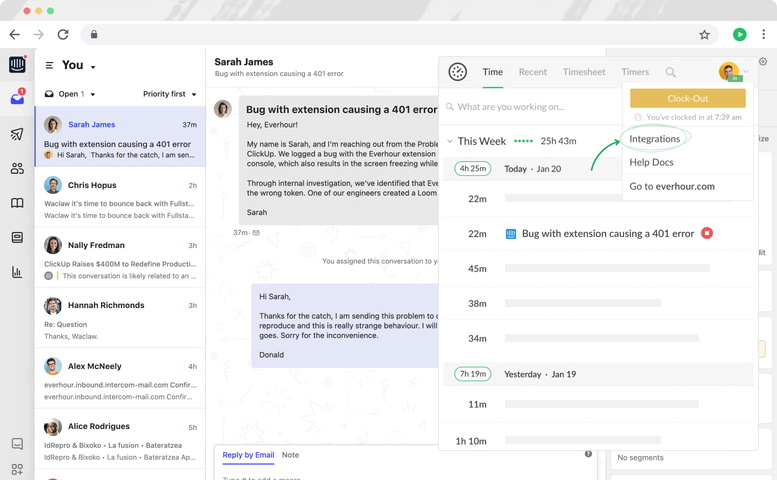The height and width of the screenshot is (480, 777).
Task: Click the Intercom logo icon
Action: point(17,64)
